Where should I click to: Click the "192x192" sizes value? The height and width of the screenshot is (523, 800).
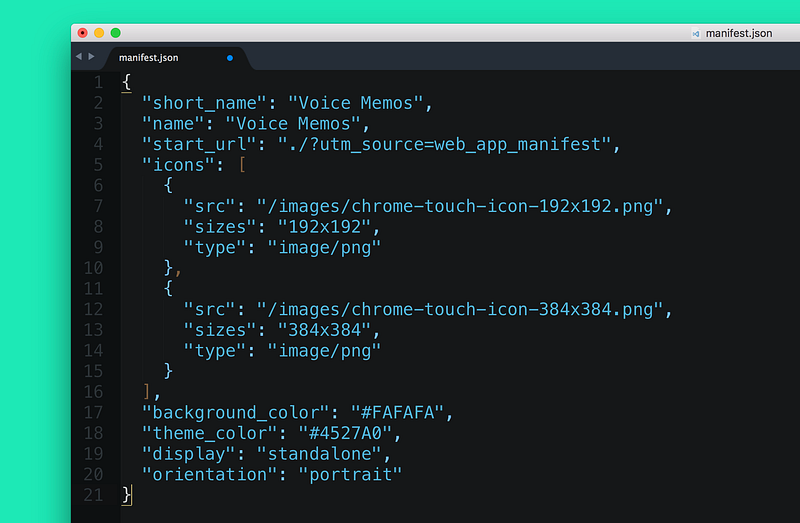click(324, 227)
